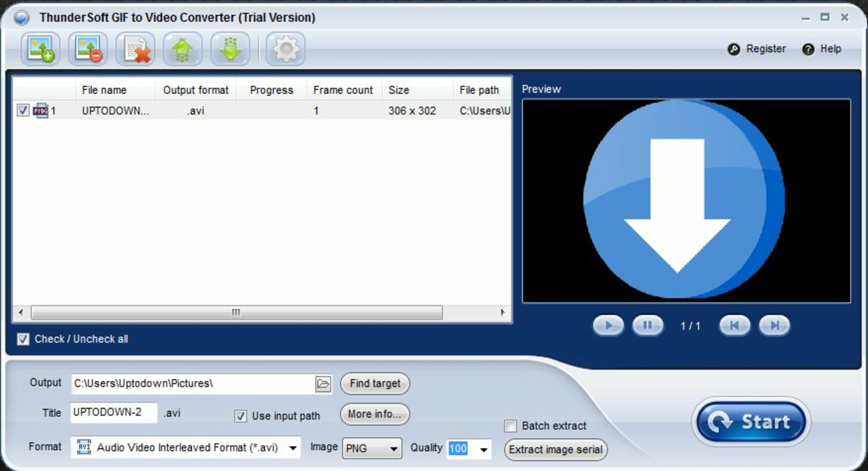Open the Quality value dropdown
The width and height of the screenshot is (868, 471).
pyautogui.click(x=485, y=449)
